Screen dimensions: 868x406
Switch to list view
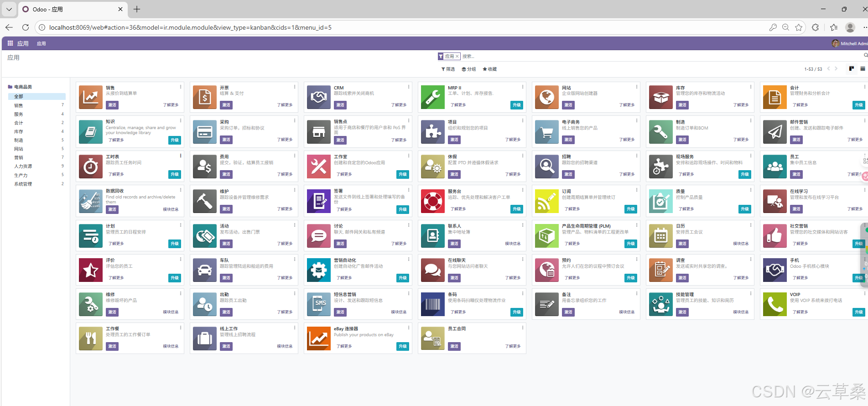click(x=863, y=69)
